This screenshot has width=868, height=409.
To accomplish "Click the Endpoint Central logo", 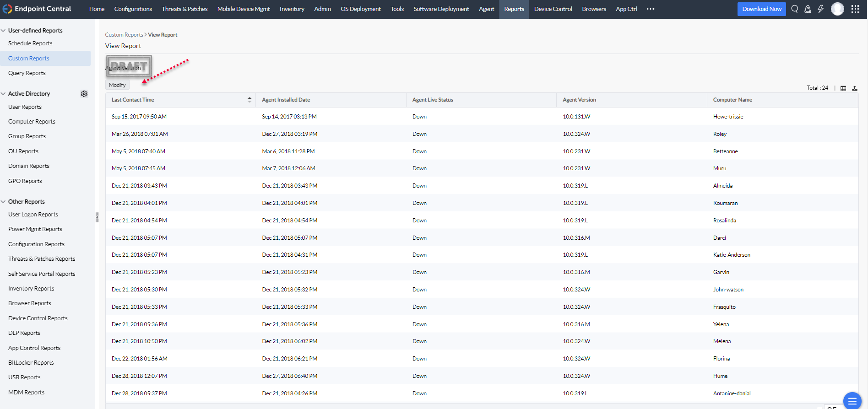I will tap(37, 9).
